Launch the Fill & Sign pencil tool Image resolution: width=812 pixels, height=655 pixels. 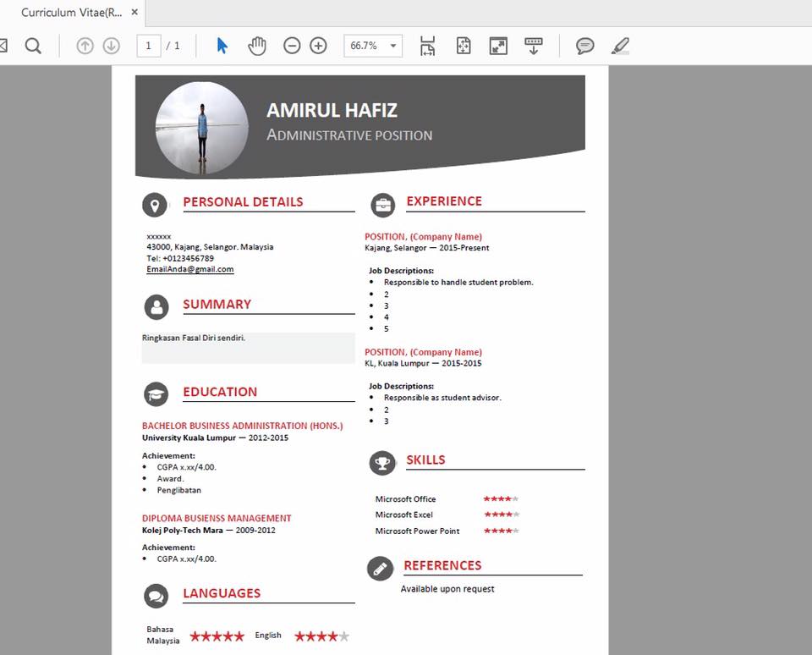619,46
